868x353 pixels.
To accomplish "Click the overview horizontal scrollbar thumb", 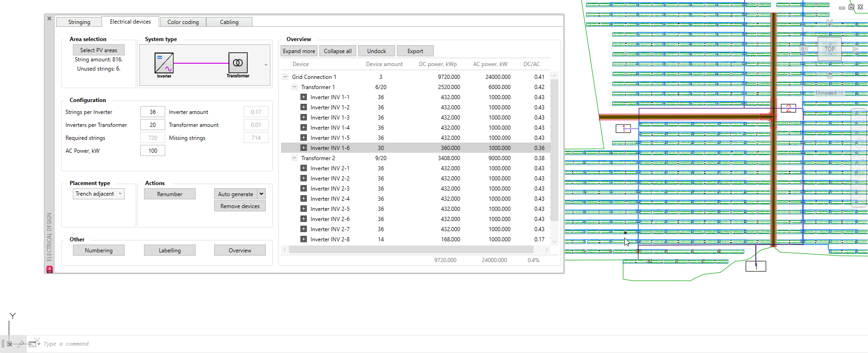I will 411,250.
